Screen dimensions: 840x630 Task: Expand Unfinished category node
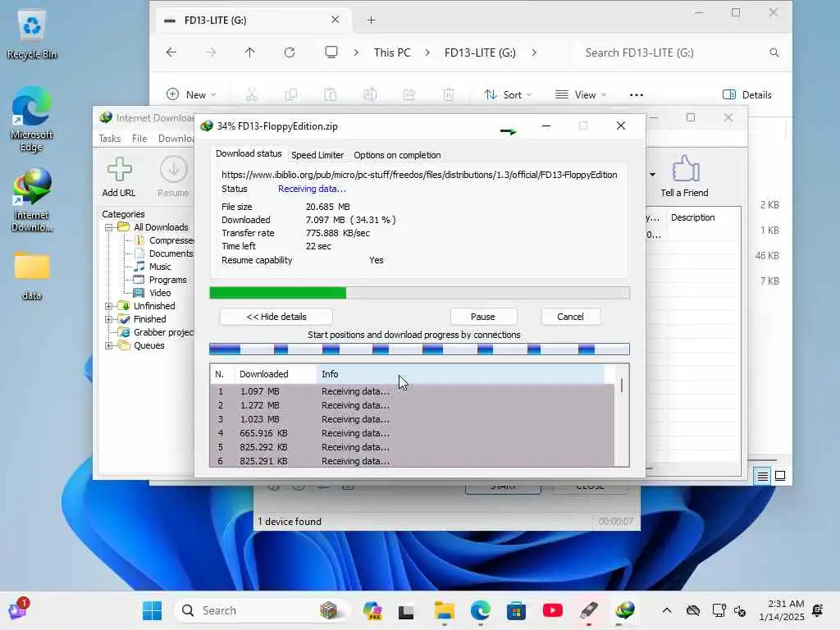click(109, 307)
